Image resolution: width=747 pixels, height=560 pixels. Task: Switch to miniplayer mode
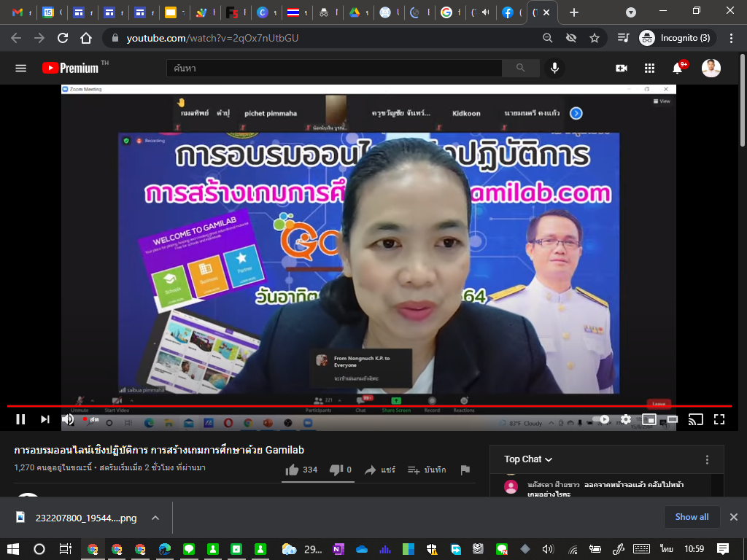(x=649, y=419)
